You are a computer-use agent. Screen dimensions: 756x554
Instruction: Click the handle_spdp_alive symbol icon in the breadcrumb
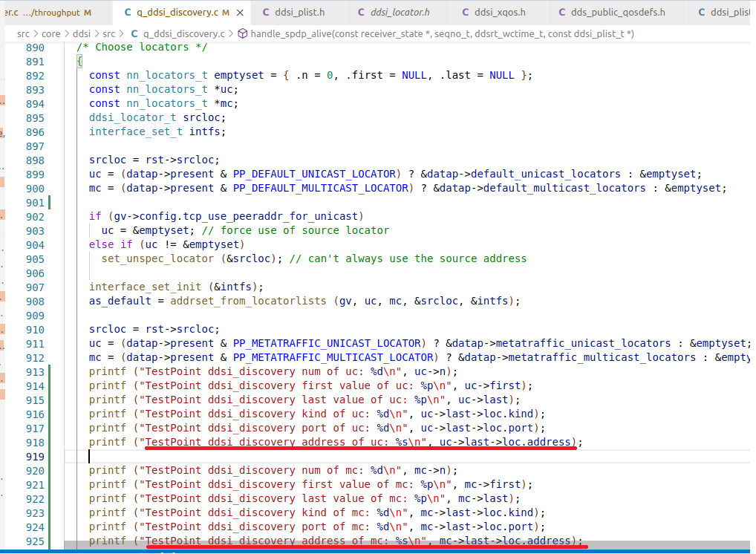[x=243, y=33]
